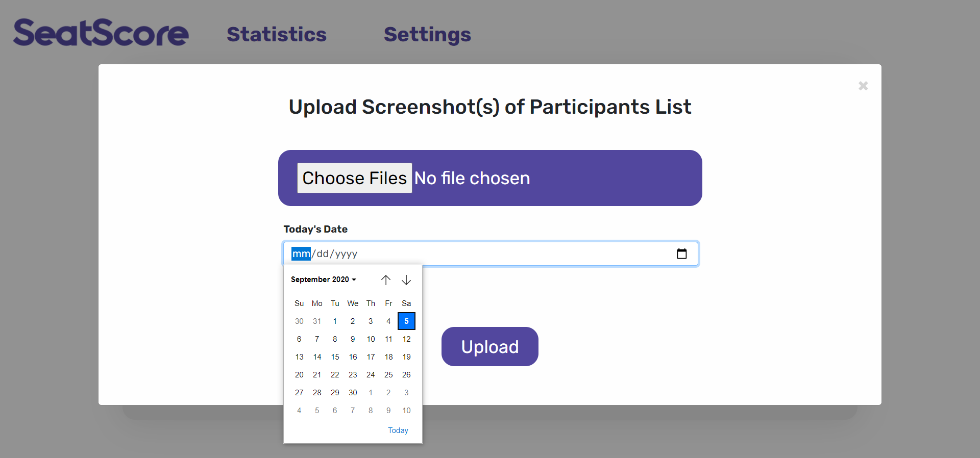This screenshot has height=458, width=980.
Task: Click the Choose Files button
Action: click(354, 178)
